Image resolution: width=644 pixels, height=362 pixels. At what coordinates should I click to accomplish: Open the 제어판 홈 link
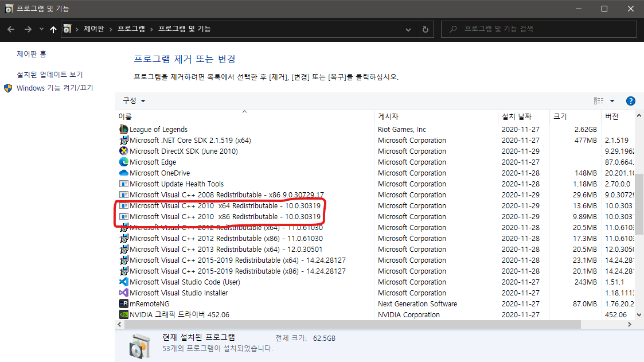coord(32,55)
